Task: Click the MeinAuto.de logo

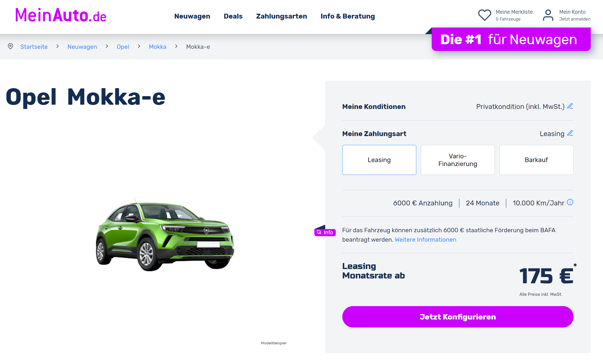Action: [x=61, y=15]
